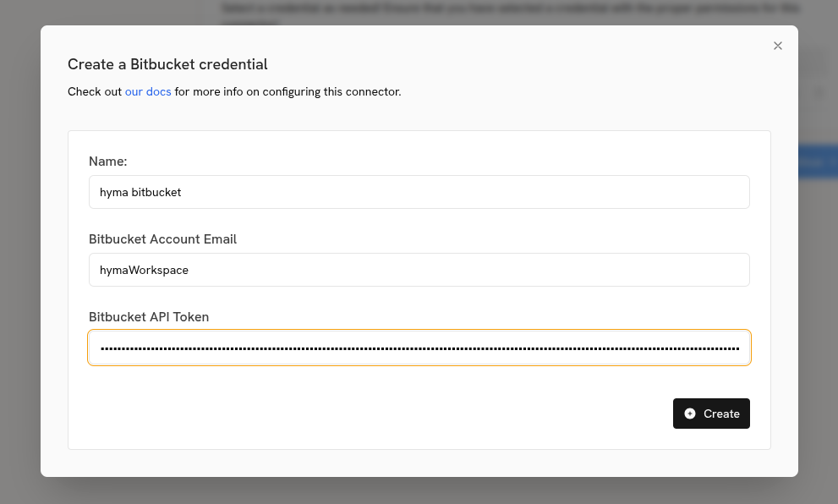Click the close cross at the dialog corner
This screenshot has width=838, height=504.
tap(777, 46)
